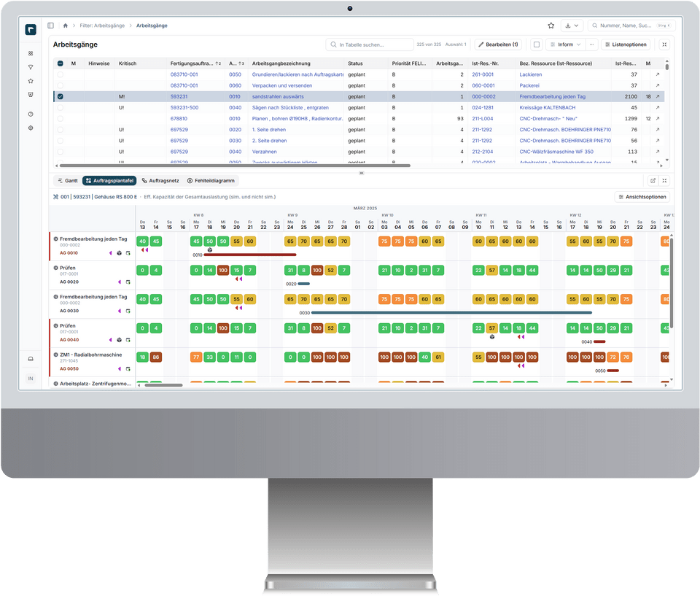Maximize the Arbeitsgänge table panel

(664, 44)
